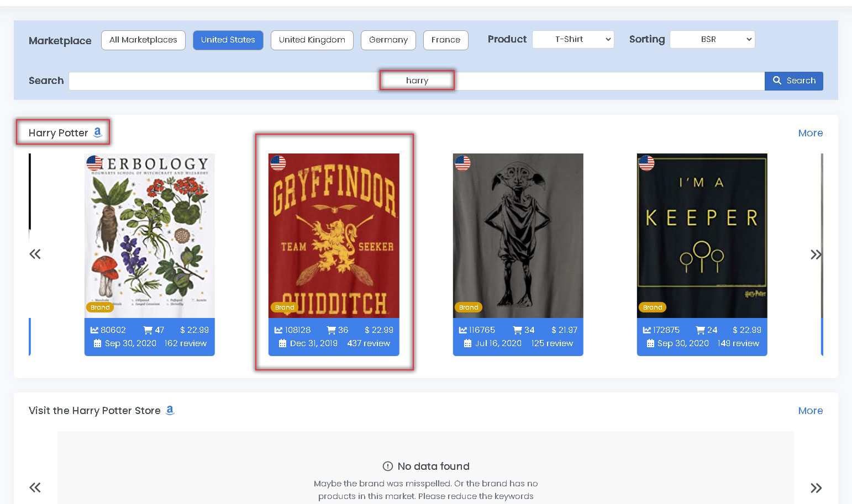Click the Harry Potter brand title

pos(58,133)
